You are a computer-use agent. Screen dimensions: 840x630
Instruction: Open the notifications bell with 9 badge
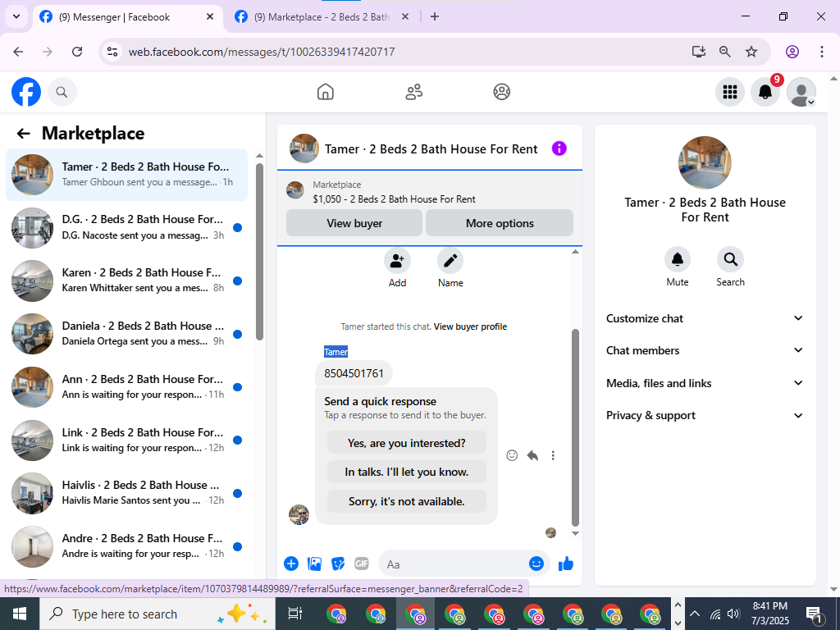[x=765, y=92]
